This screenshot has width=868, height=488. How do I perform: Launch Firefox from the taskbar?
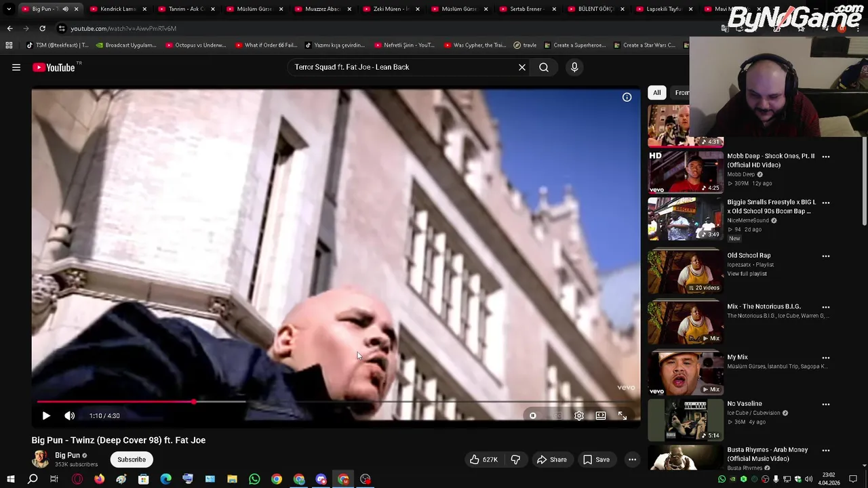click(99, 479)
